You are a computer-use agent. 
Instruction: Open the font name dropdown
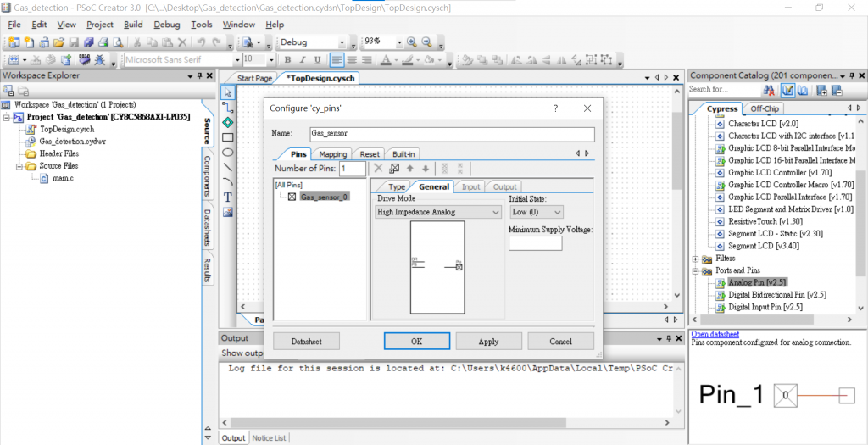[237, 60]
